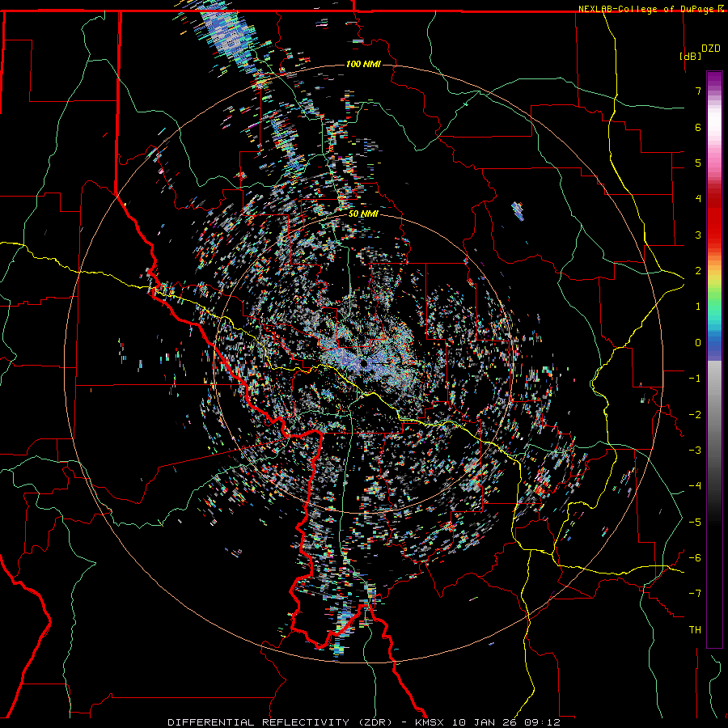Click the -3 value on the color scale
Screen dimensions: 728x728
pyautogui.click(x=695, y=451)
